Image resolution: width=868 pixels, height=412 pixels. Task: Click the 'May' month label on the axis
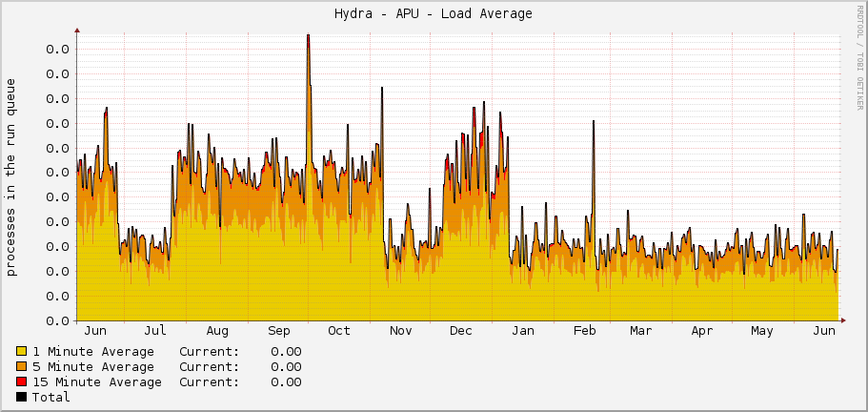tap(761, 331)
